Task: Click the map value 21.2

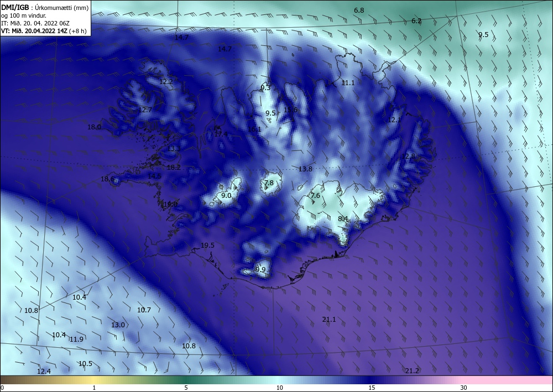Action: coord(412,371)
